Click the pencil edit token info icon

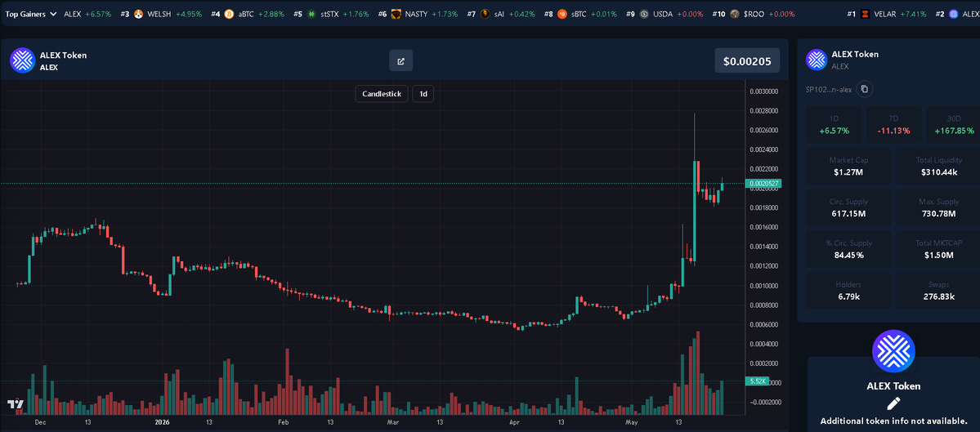tap(893, 403)
